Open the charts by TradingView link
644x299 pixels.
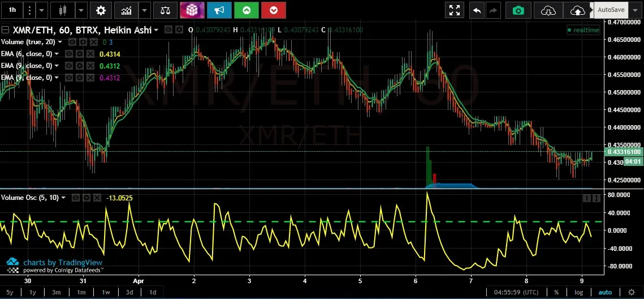pyautogui.click(x=62, y=262)
